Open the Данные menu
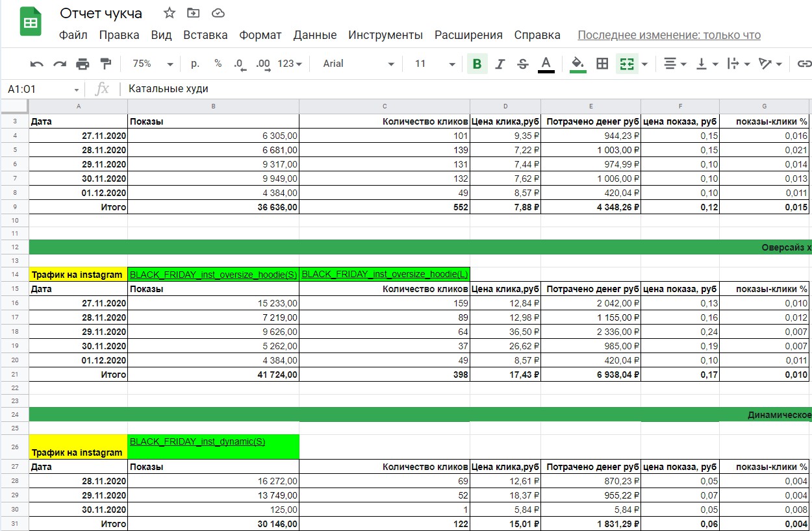This screenshot has width=812, height=531. pos(314,35)
